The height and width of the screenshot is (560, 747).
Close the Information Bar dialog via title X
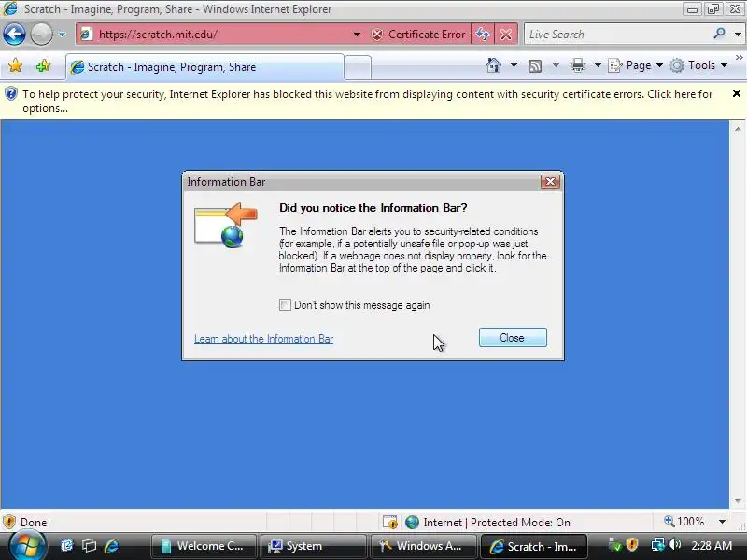(x=550, y=181)
